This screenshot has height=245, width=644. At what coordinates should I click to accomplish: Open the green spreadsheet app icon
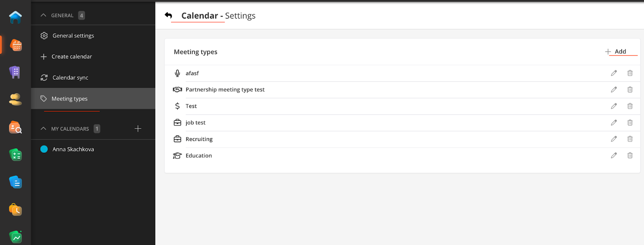15,155
